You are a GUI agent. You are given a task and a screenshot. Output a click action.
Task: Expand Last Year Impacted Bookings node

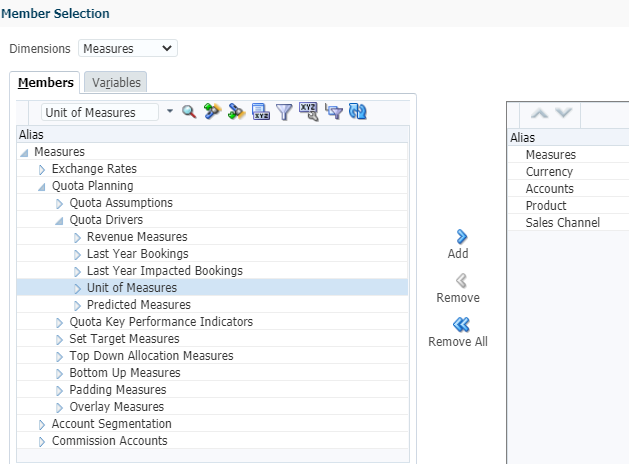(77, 272)
